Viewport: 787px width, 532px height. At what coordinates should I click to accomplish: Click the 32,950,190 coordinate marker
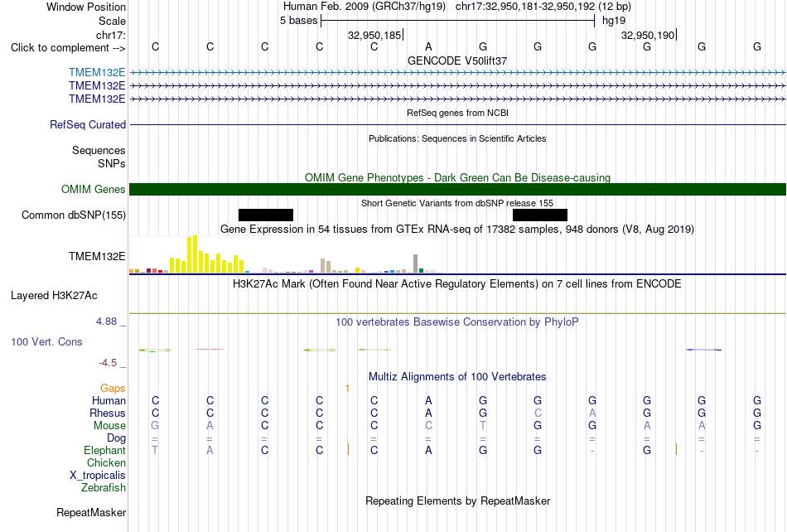648,35
